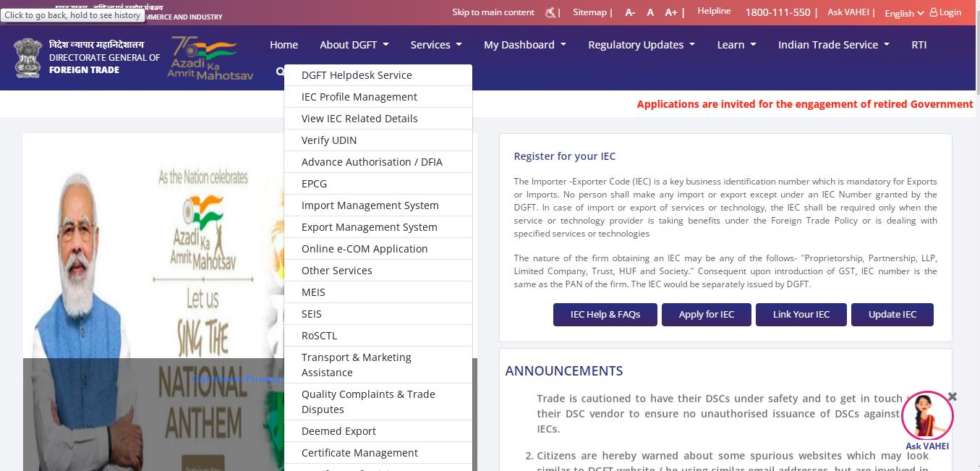Click the Apply for IEC button
Screen dimensions: 980x471
[706, 315]
